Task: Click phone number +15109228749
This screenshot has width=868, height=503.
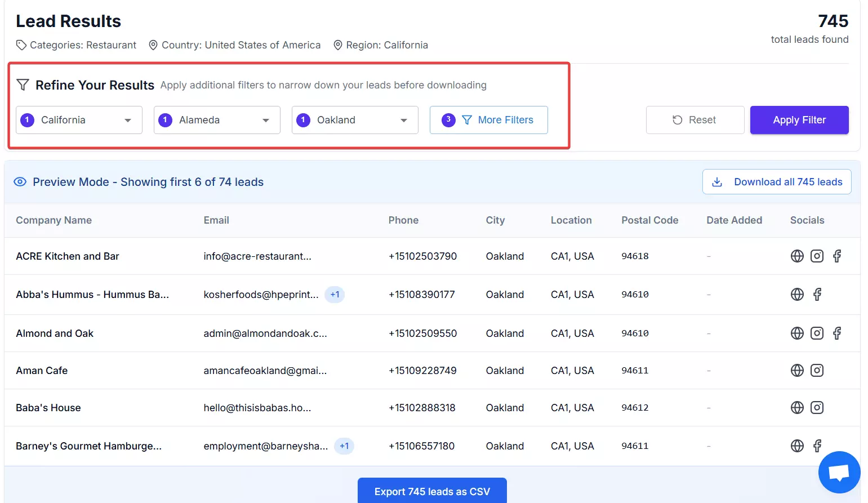Action: (x=422, y=371)
